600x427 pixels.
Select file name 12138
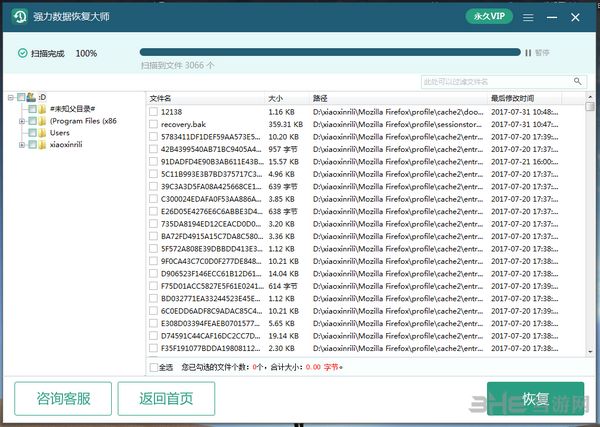tap(171, 112)
